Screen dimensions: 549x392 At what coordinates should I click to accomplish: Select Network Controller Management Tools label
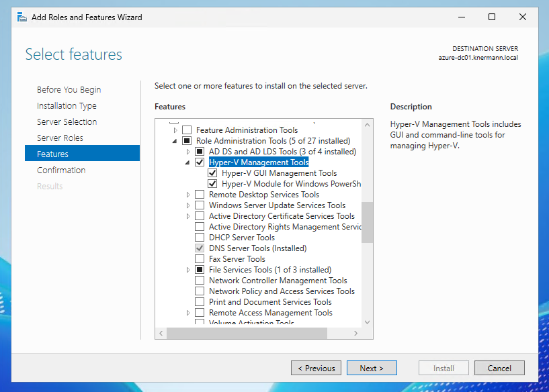tap(278, 281)
